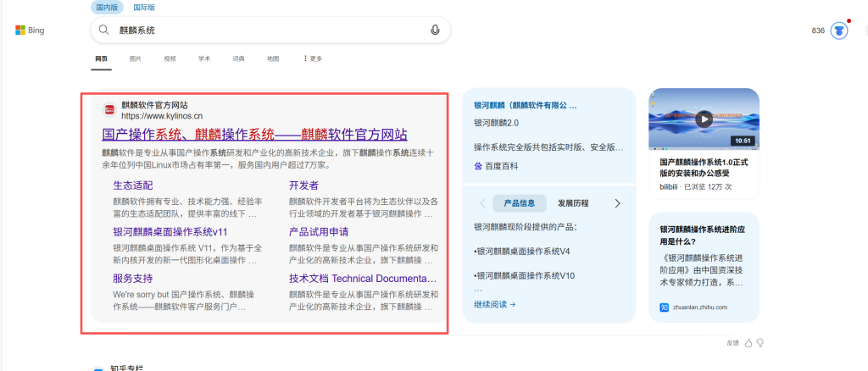Click the Zhihu source icon
Image resolution: width=868 pixels, height=371 pixels.
[665, 307]
